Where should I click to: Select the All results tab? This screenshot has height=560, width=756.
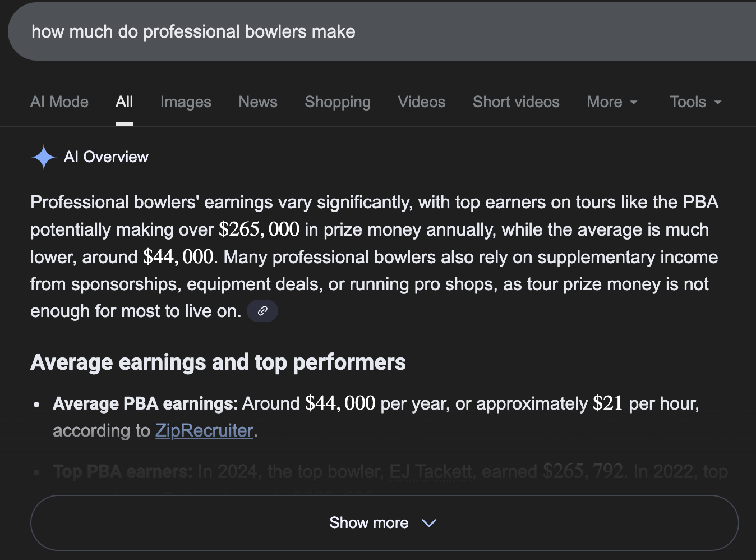(x=125, y=102)
